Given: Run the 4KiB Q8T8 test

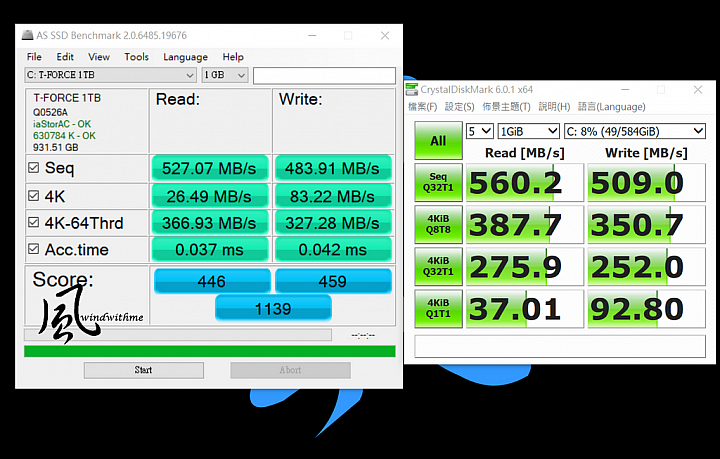Looking at the screenshot, I should pyautogui.click(x=438, y=224).
